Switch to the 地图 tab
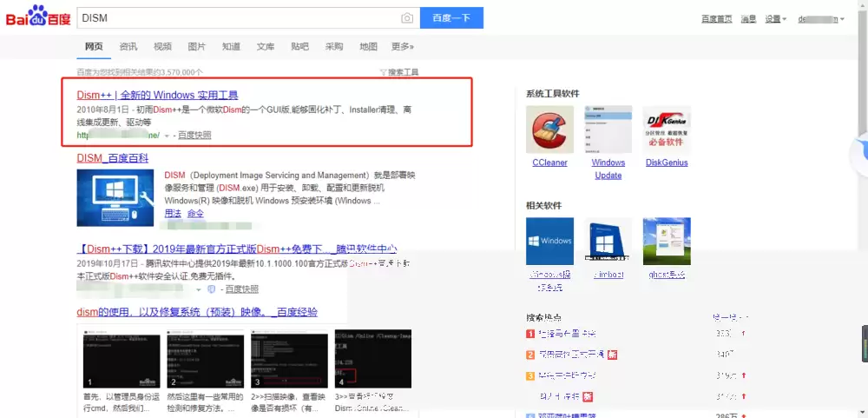 (x=368, y=47)
